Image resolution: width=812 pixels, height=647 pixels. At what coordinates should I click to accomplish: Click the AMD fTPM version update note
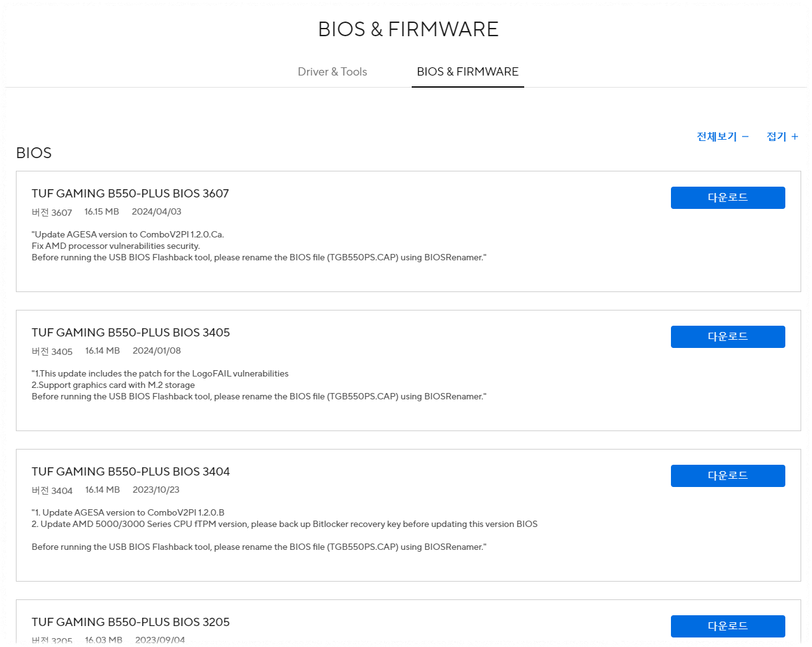coord(285,524)
